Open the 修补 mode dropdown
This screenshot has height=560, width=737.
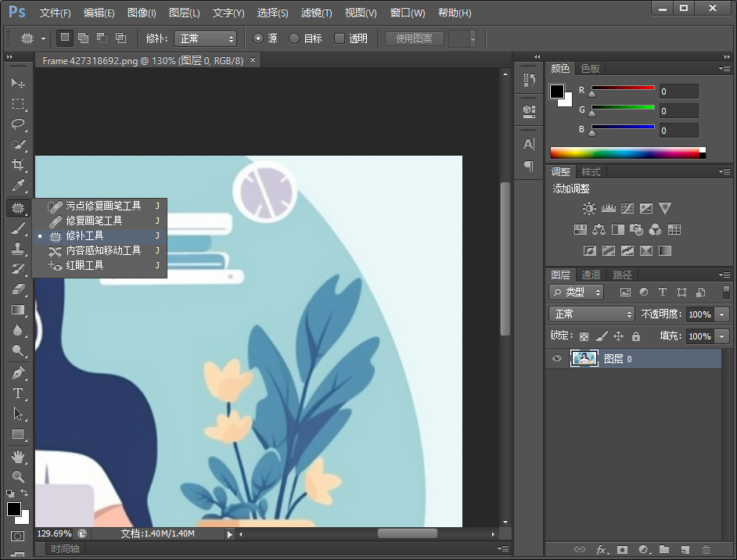pyautogui.click(x=205, y=38)
